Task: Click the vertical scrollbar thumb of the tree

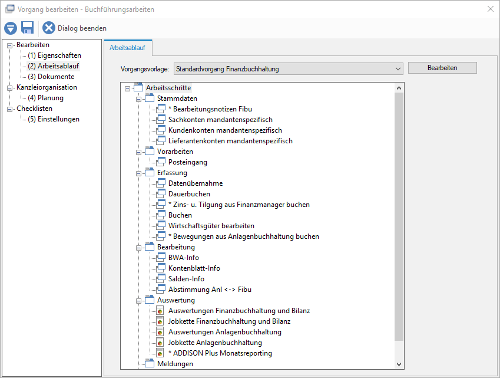Action: (399, 217)
